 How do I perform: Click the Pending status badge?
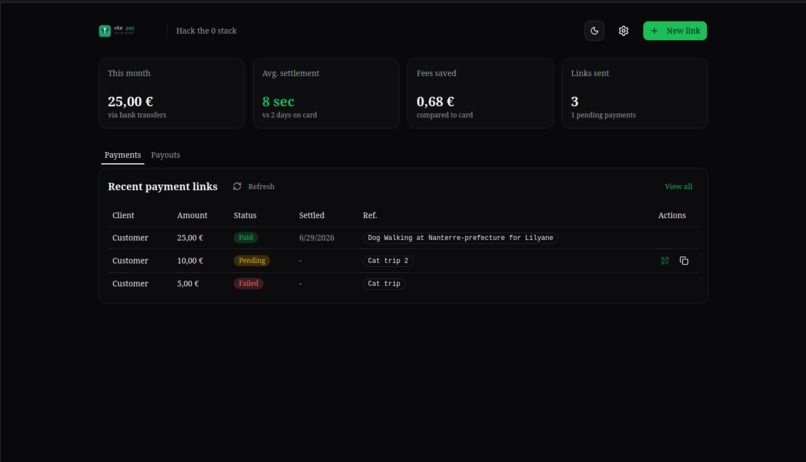pos(252,261)
